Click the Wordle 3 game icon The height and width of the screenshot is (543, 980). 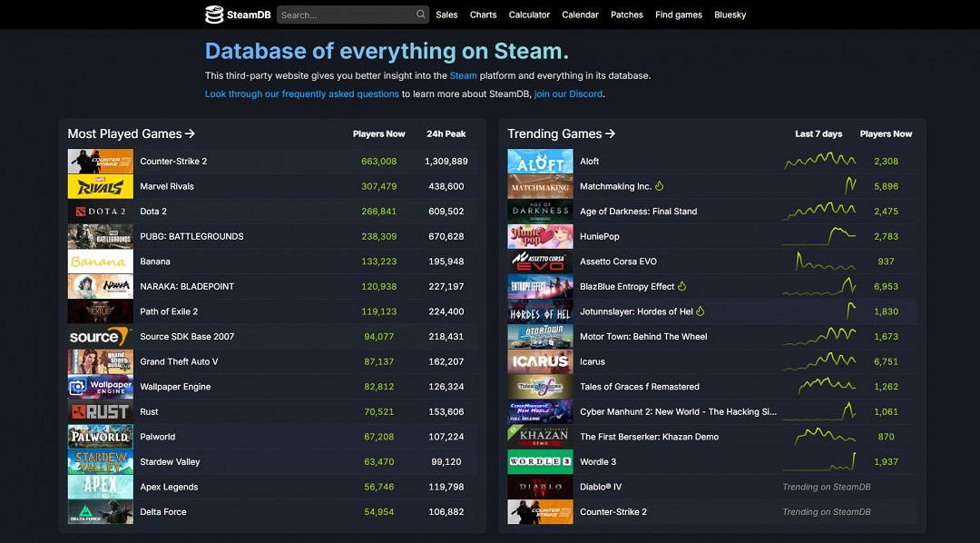(540, 462)
